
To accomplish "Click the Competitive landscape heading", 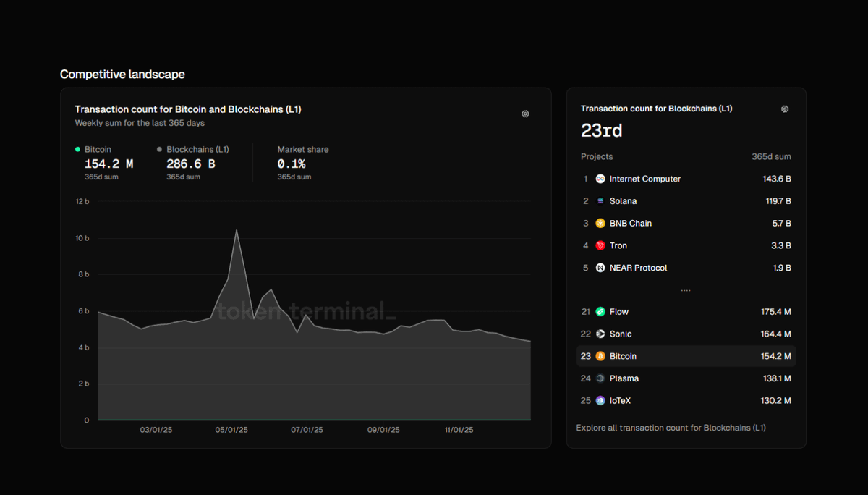I will point(122,75).
